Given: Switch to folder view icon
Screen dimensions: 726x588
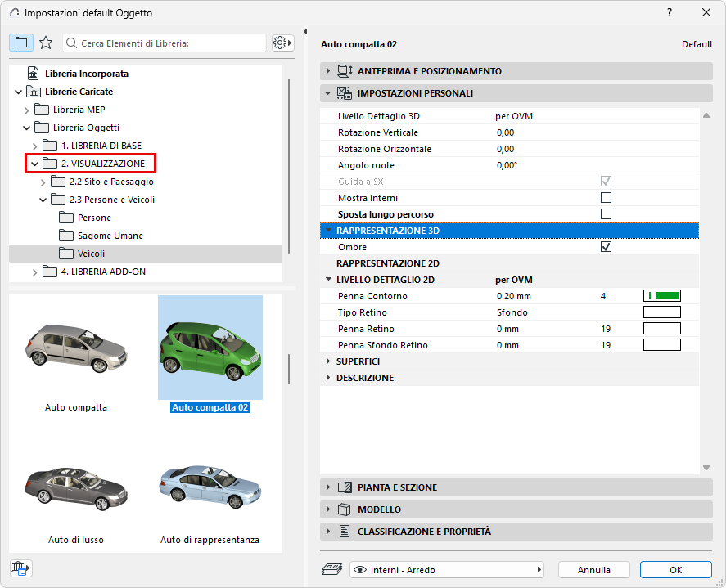Looking at the screenshot, I should [21, 43].
